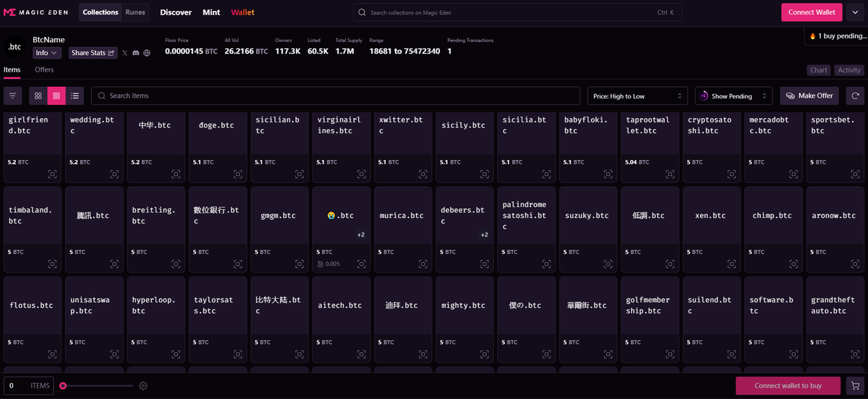This screenshot has width=868, height=399.
Task: Open the collection's X (Twitter) link
Action: point(124,53)
